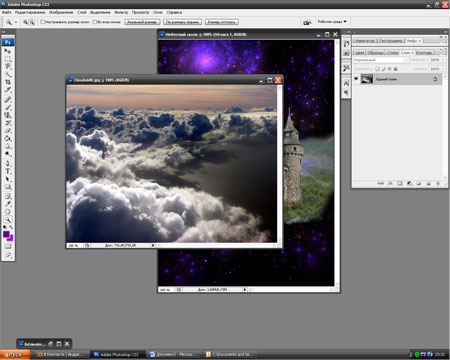
Task: Open Layers panel options menu
Action: [x=444, y=52]
